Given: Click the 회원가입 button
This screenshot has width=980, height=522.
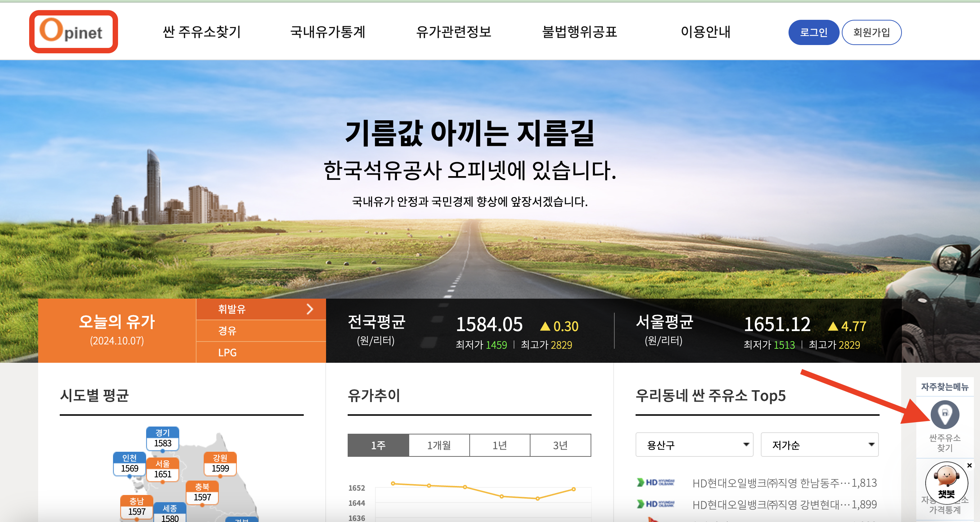Looking at the screenshot, I should 872,32.
